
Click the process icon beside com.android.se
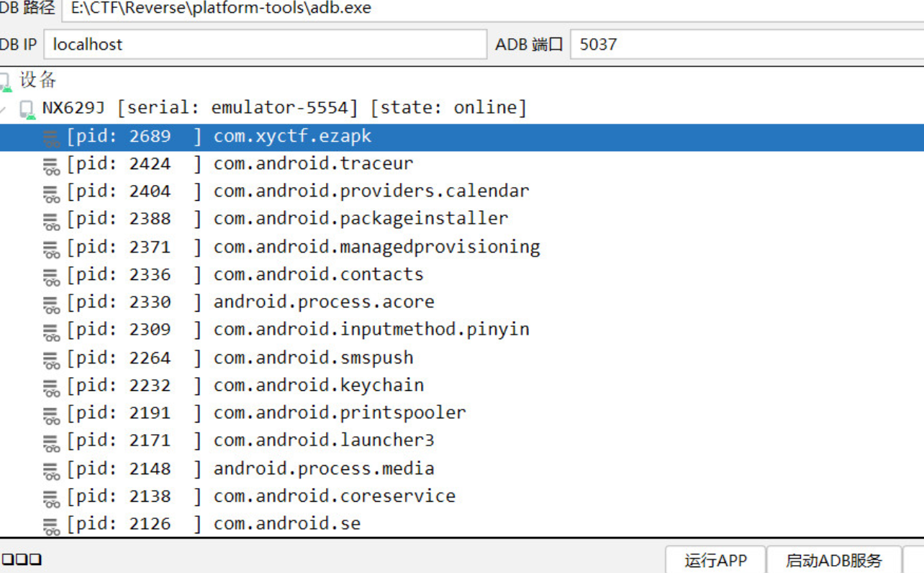click(51, 525)
